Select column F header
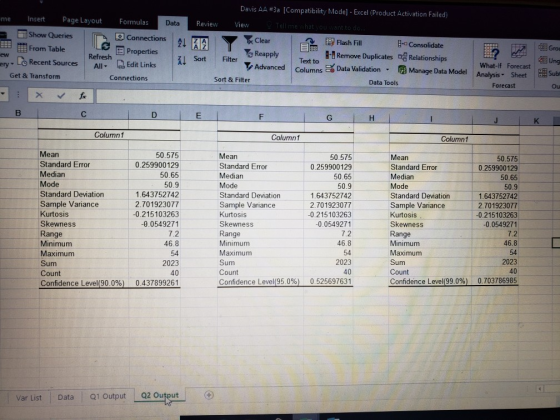Image resolution: width=560 pixels, height=420 pixels. click(261, 117)
